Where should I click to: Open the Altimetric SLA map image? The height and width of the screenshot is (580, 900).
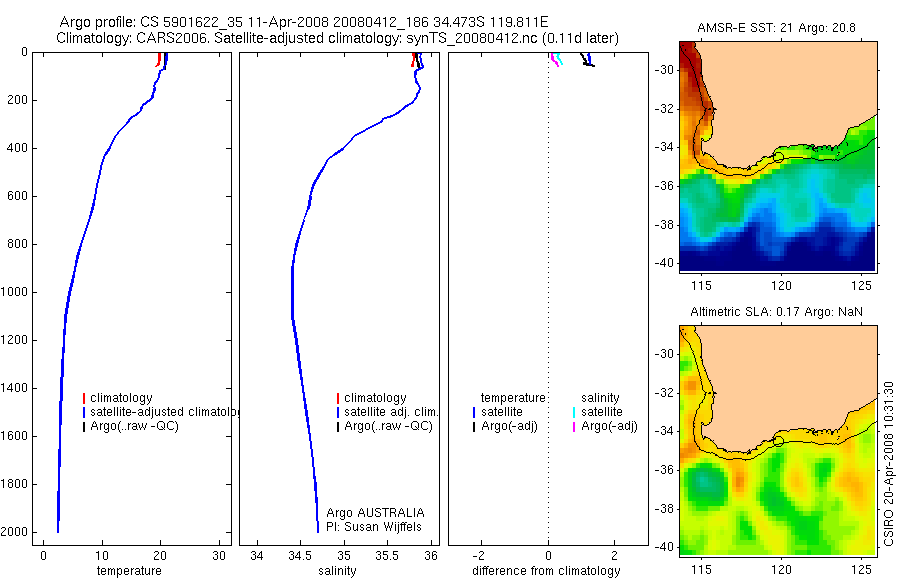point(778,440)
